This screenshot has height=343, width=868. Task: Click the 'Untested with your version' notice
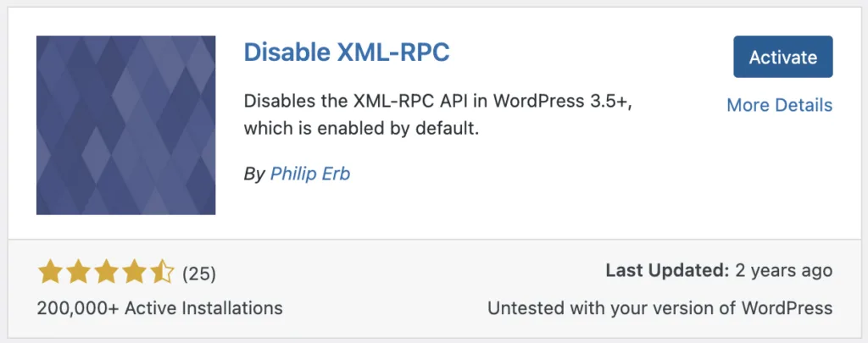coord(659,308)
